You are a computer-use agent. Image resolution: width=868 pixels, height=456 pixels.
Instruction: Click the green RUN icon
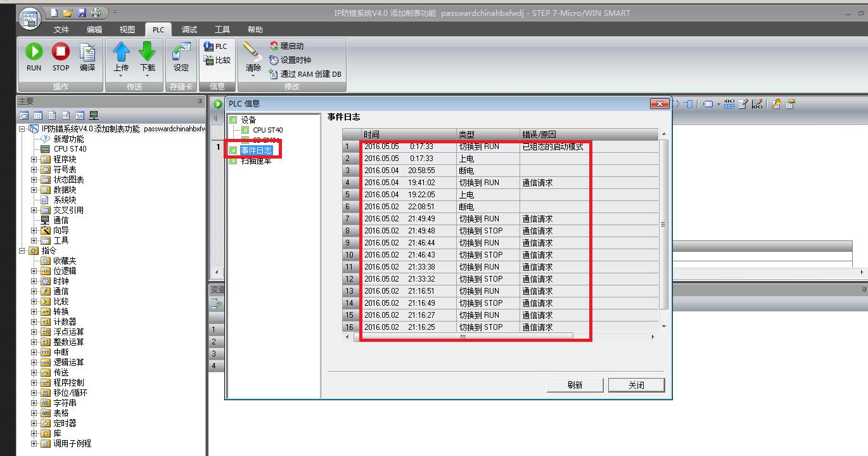[x=34, y=52]
